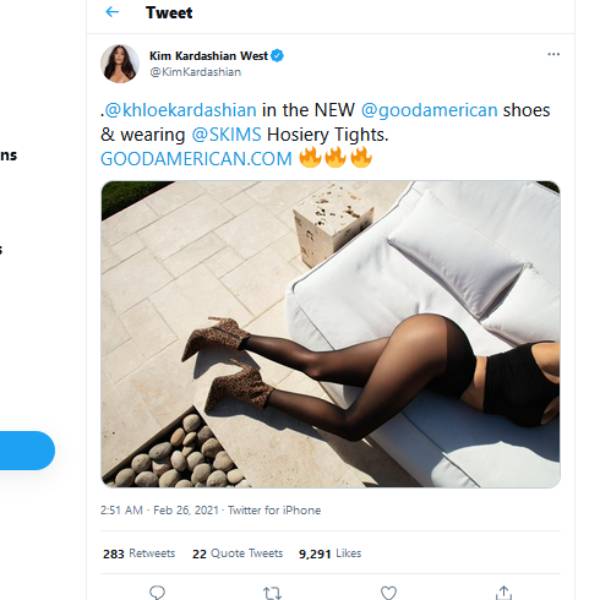View the 9,291 Likes list
The width and height of the screenshot is (600, 600).
pyautogui.click(x=330, y=553)
